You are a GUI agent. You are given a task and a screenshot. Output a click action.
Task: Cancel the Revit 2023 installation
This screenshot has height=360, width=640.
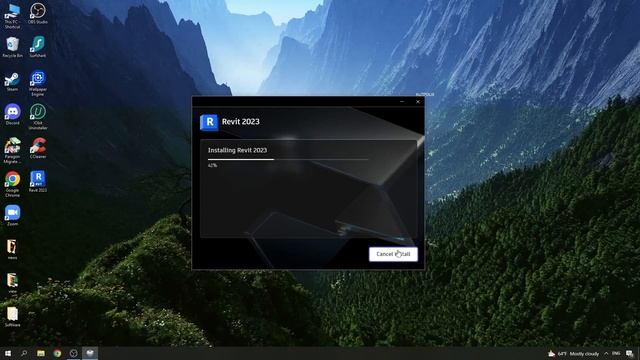point(393,254)
